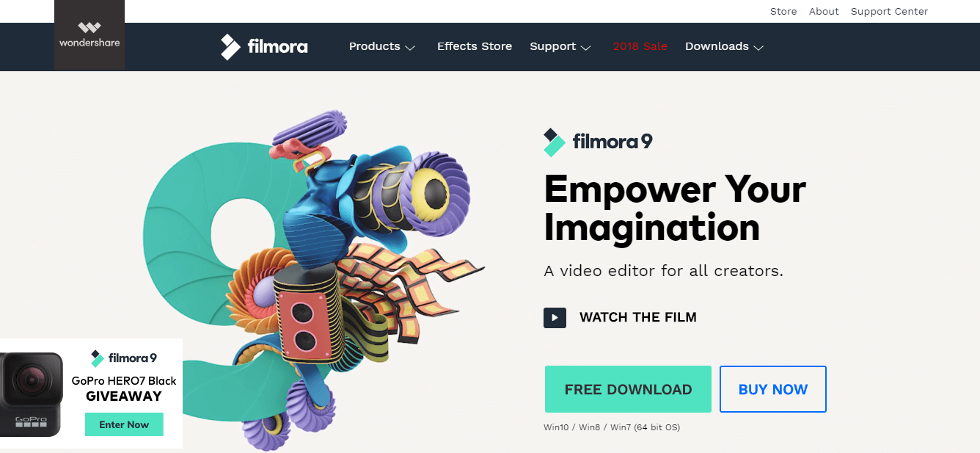Go to the Support Center link
The height and width of the screenshot is (453, 980).
tap(889, 11)
